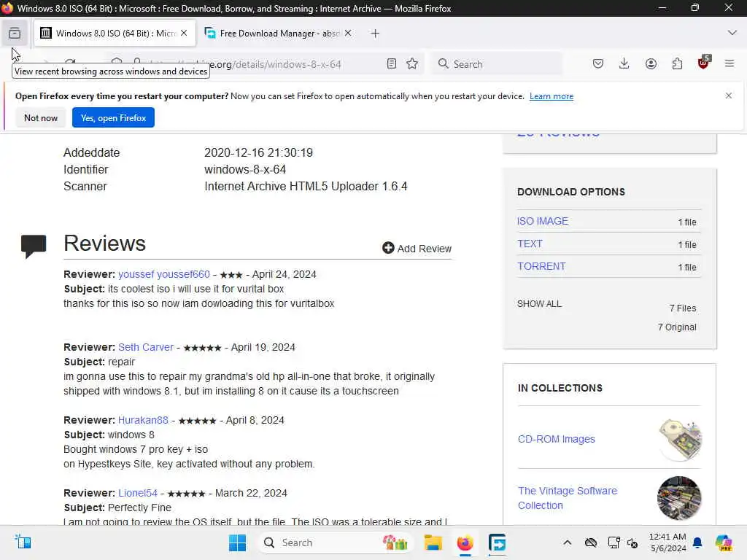
Task: Open the Widgets icon on taskbar
Action: click(x=23, y=542)
